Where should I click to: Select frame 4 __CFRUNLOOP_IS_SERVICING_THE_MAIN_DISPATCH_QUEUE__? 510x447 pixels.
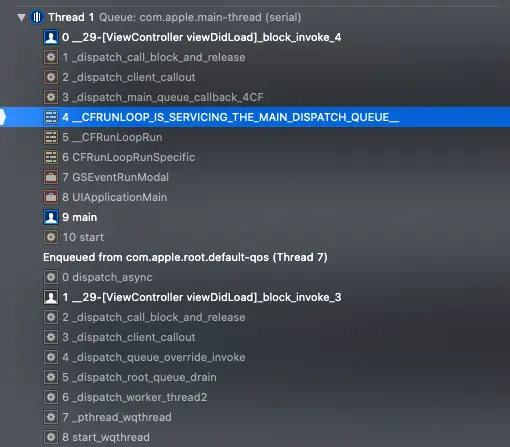tap(255, 117)
